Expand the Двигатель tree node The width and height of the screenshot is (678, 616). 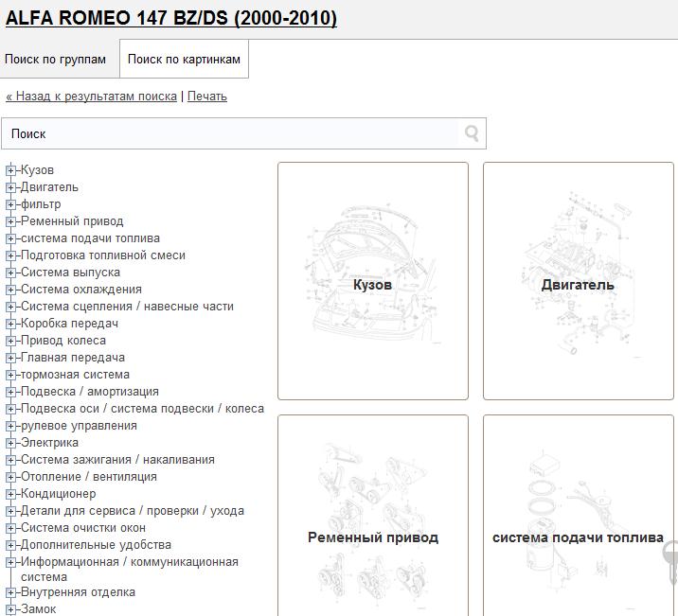(11, 187)
